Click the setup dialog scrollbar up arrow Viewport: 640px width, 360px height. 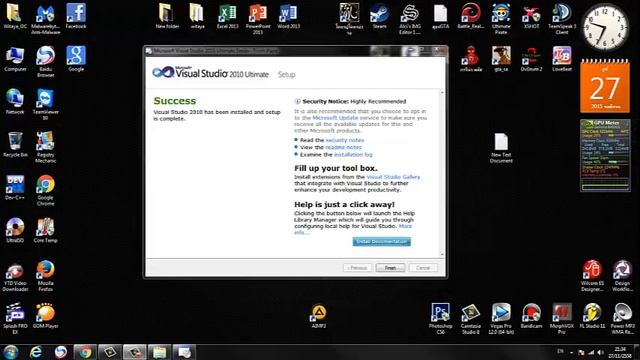[442, 93]
